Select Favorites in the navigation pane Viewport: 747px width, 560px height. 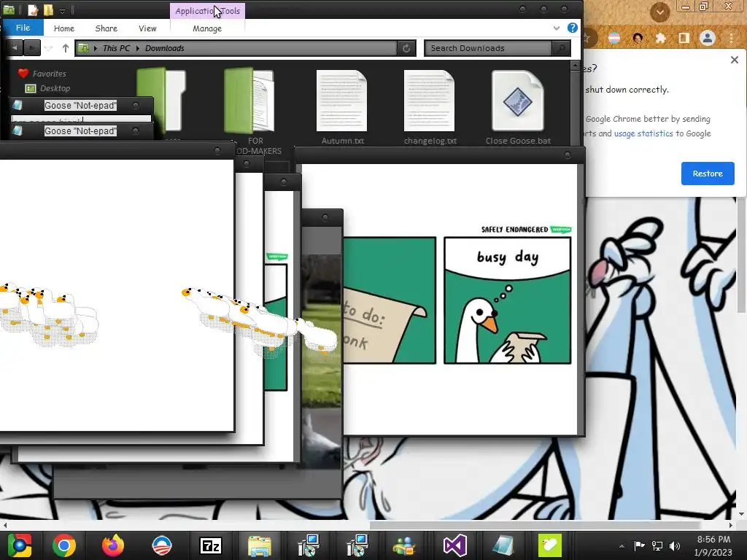coord(49,74)
